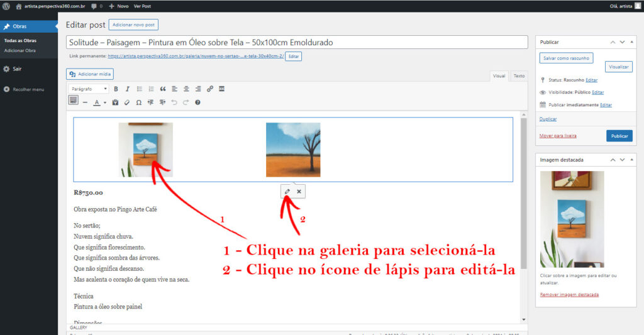Open keyboard shortcuts help icon
The height and width of the screenshot is (335, 644).
[x=197, y=102]
